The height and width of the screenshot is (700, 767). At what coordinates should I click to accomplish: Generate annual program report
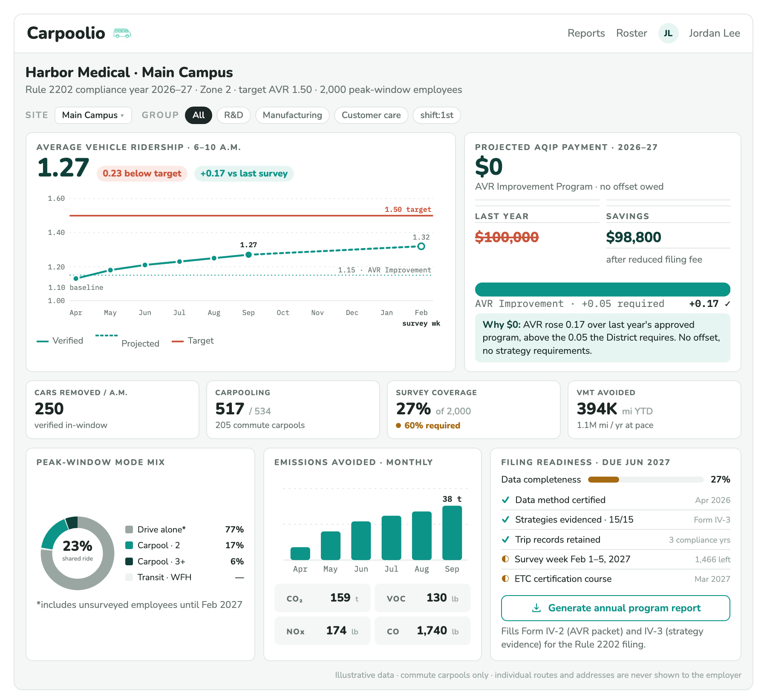[616, 608]
